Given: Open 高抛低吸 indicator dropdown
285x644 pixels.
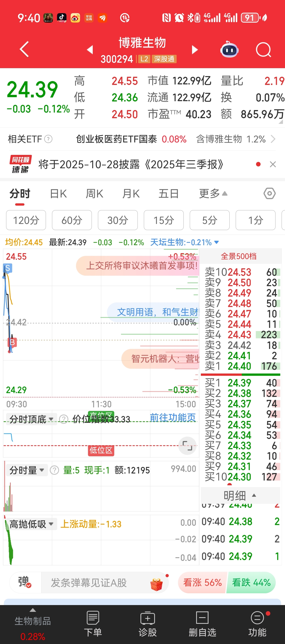Looking at the screenshot, I should tap(31, 524).
